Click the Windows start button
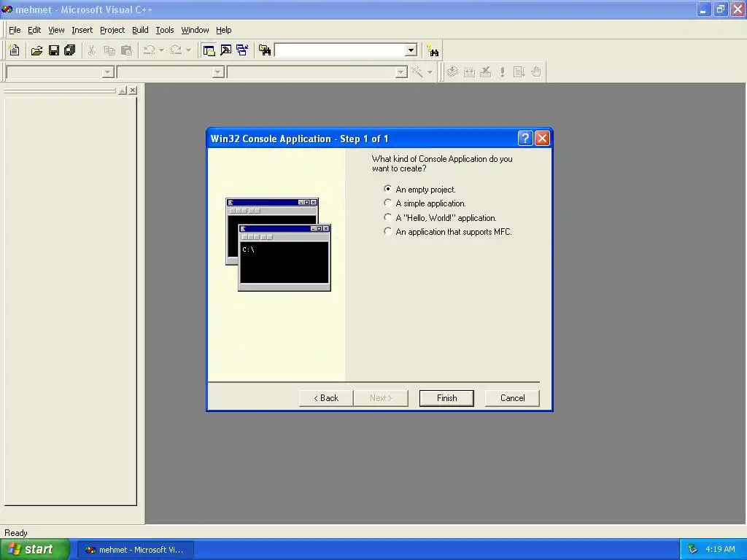747x560 pixels. pyautogui.click(x=34, y=549)
